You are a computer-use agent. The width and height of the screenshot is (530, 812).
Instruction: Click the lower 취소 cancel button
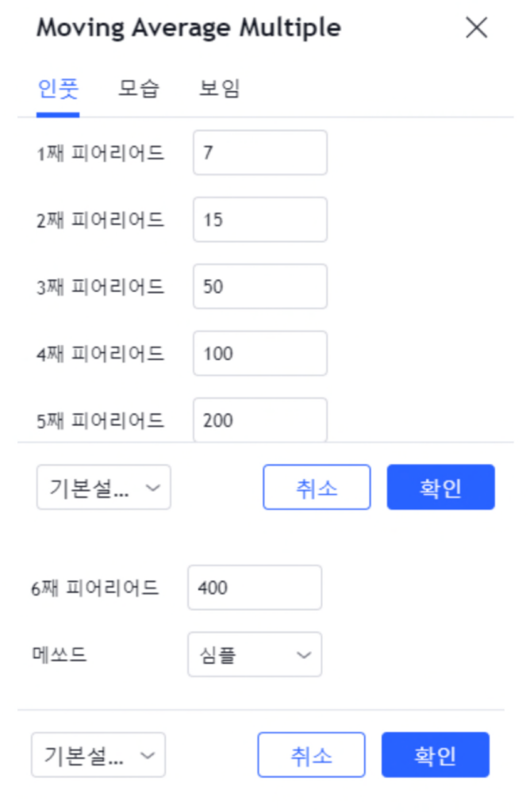[311, 755]
